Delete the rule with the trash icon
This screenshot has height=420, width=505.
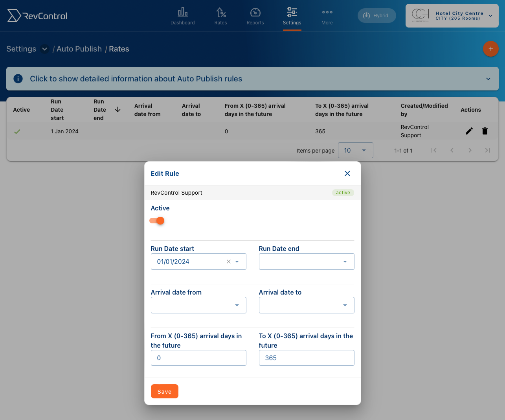(x=485, y=131)
